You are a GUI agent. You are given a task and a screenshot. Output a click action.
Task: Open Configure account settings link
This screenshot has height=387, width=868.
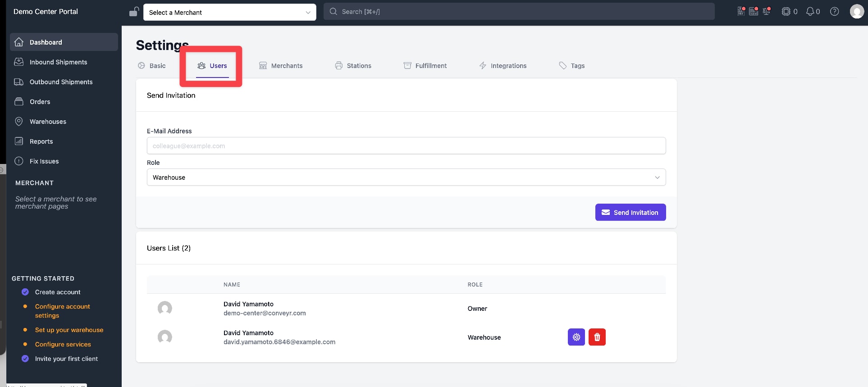63,311
